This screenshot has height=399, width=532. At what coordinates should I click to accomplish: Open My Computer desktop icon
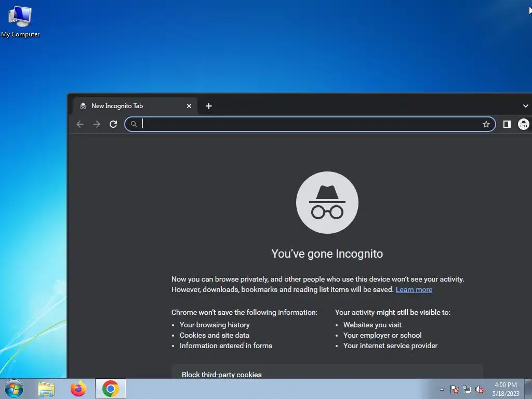[20, 21]
